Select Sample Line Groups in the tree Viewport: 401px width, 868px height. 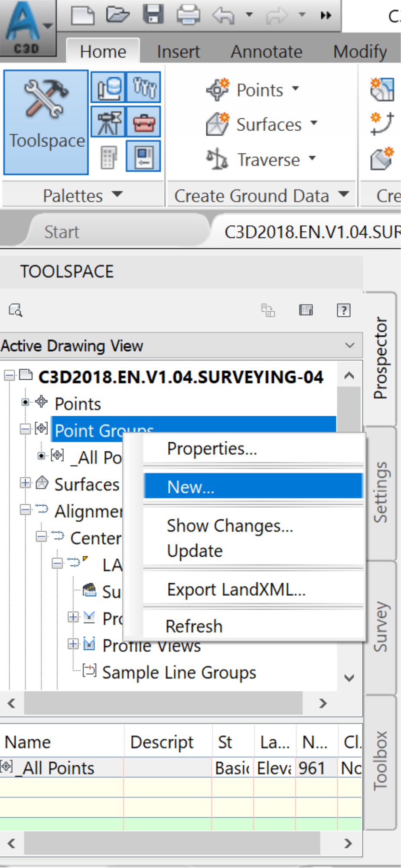tap(179, 672)
